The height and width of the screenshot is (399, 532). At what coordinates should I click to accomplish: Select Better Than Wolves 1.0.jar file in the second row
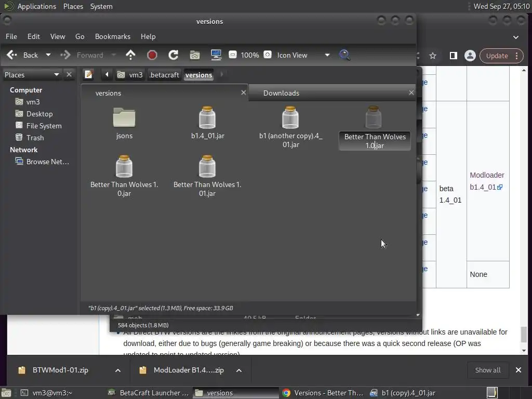(124, 167)
